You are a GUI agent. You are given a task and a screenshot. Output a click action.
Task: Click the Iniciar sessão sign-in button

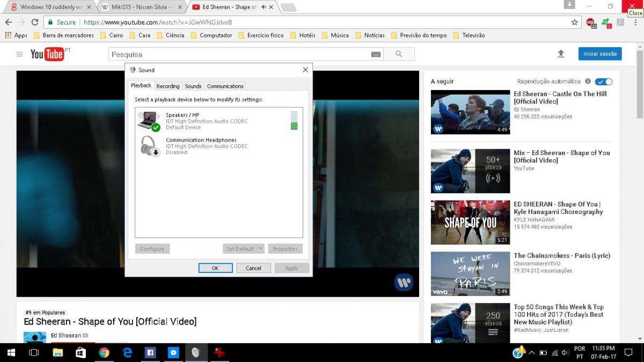click(x=600, y=54)
